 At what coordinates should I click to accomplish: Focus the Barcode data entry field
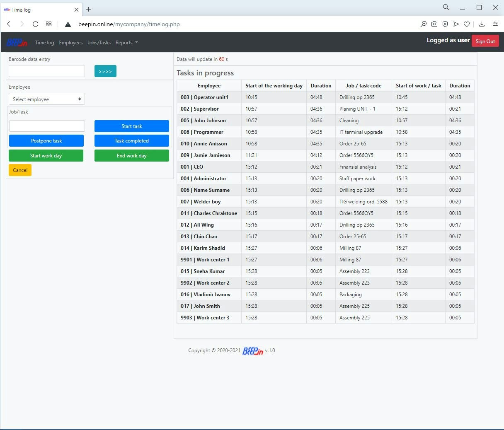(x=47, y=71)
